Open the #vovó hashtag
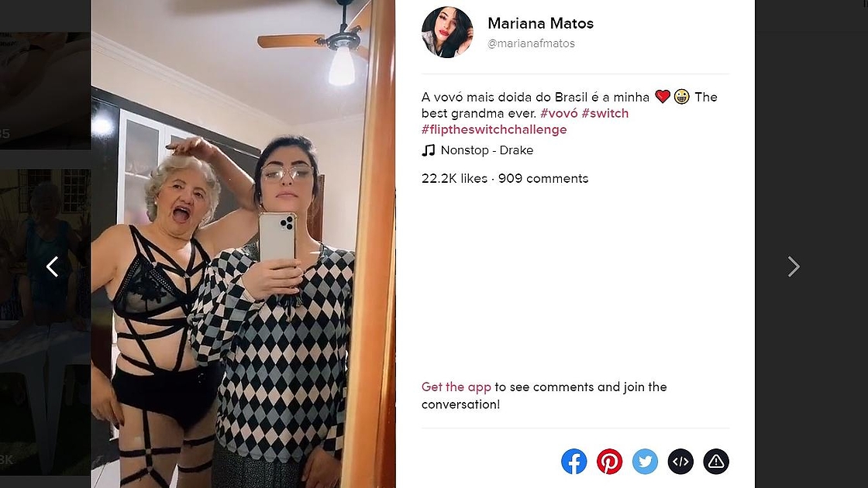Viewport: 868px width, 488px height. [x=559, y=113]
